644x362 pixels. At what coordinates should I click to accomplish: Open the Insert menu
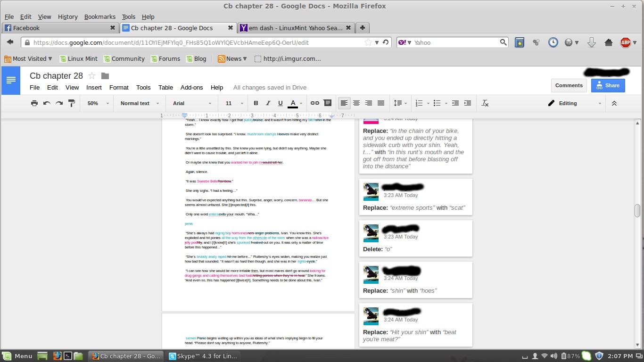point(94,87)
